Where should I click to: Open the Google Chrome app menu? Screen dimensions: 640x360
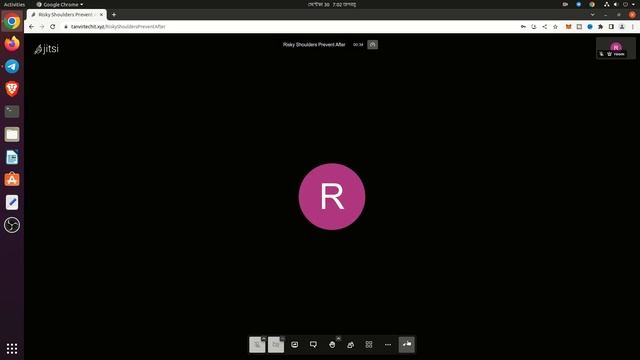[x=60, y=4]
